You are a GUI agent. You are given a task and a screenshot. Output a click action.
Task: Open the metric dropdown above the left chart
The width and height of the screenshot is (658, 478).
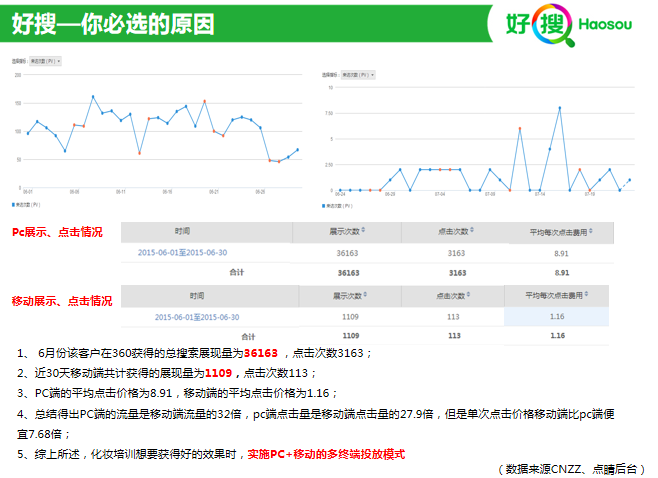point(45,61)
